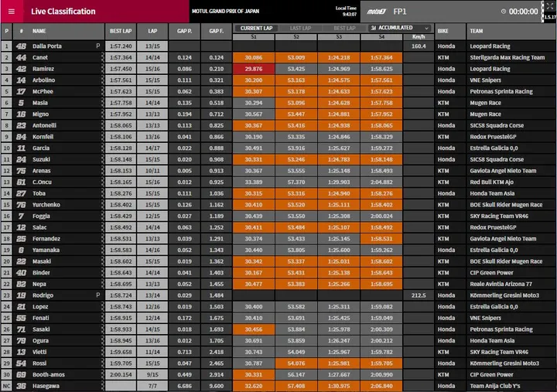Click the dotted handle on Arbolino's row
Image resolution: width=557 pixels, height=392 pixels.
coord(103,80)
